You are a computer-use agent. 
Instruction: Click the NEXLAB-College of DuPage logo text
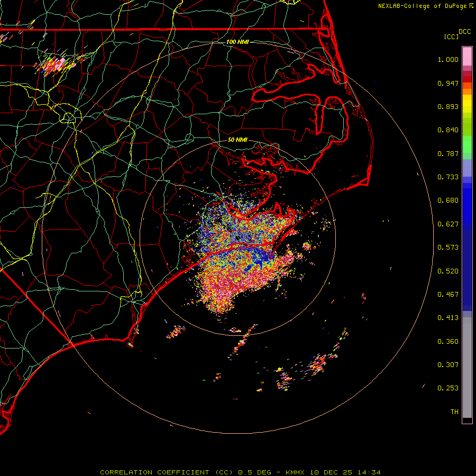click(423, 6)
